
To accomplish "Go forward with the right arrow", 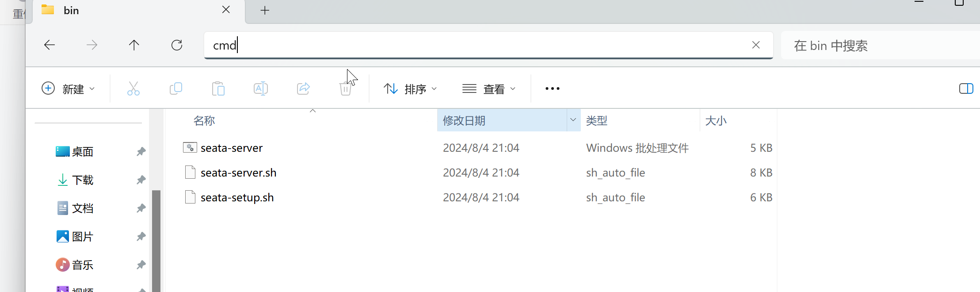I will (x=92, y=45).
